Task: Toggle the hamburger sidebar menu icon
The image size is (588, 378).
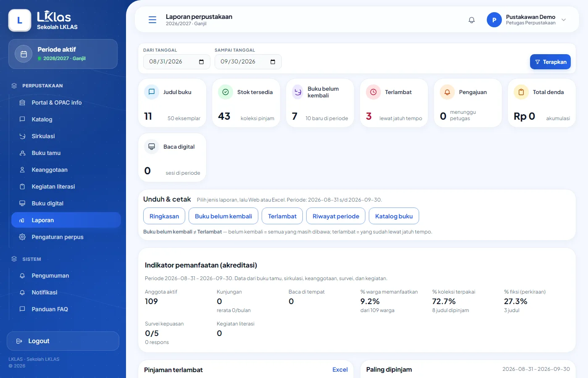Action: [x=152, y=20]
